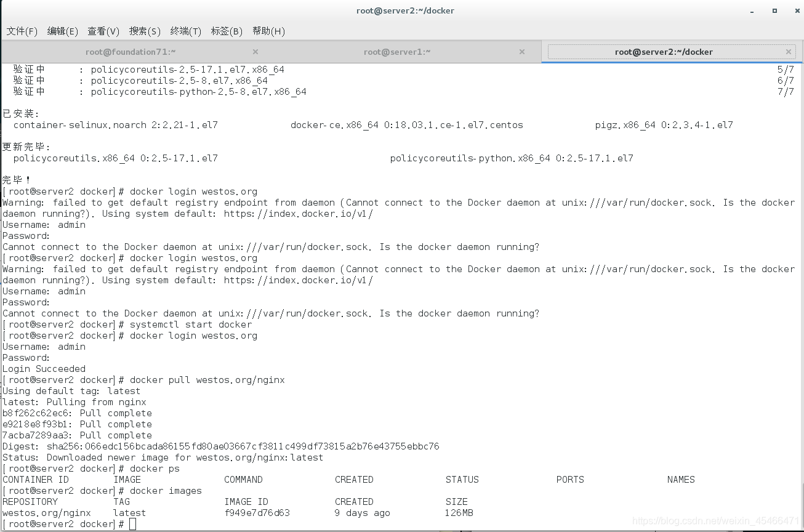The height and width of the screenshot is (532, 804).
Task: Click the '7acba7289aa3: Pull complete' line
Action: [x=77, y=435]
